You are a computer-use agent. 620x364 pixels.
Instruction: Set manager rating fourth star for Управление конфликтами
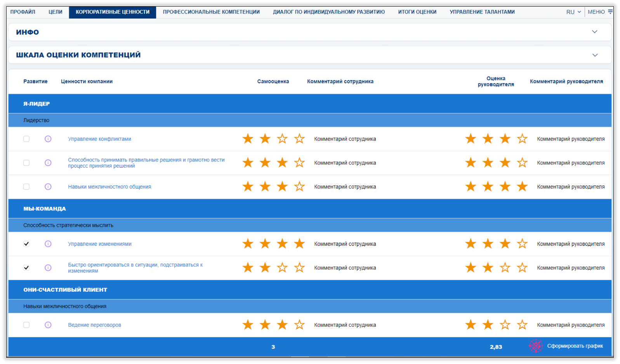pos(522,139)
